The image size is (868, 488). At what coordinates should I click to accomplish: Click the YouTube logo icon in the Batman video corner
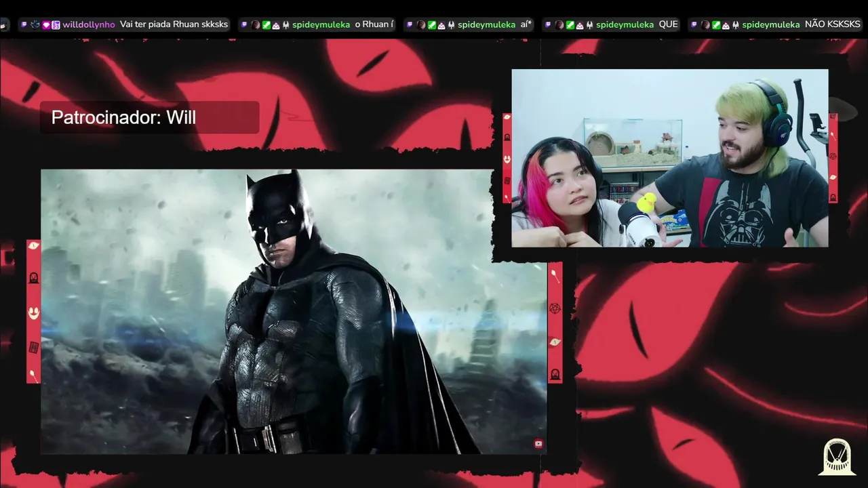[538, 444]
